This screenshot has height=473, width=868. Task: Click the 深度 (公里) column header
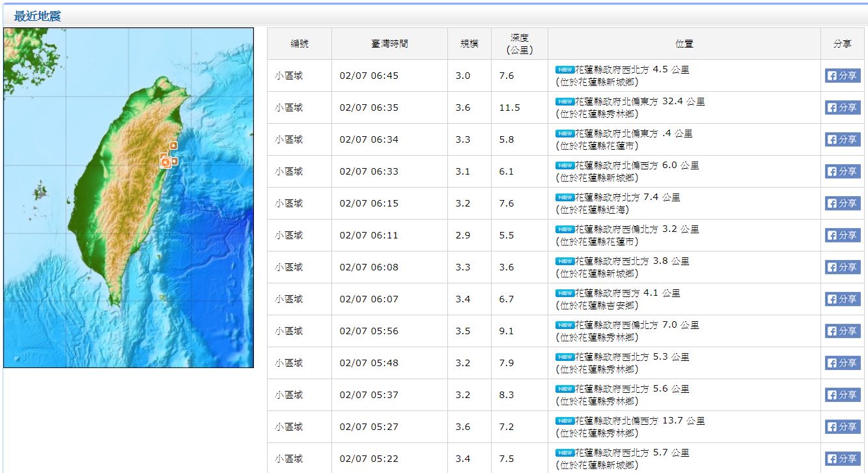point(519,44)
